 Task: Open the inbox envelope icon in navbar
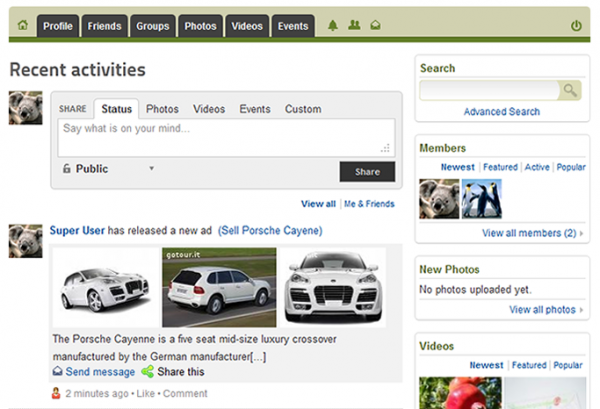[375, 26]
